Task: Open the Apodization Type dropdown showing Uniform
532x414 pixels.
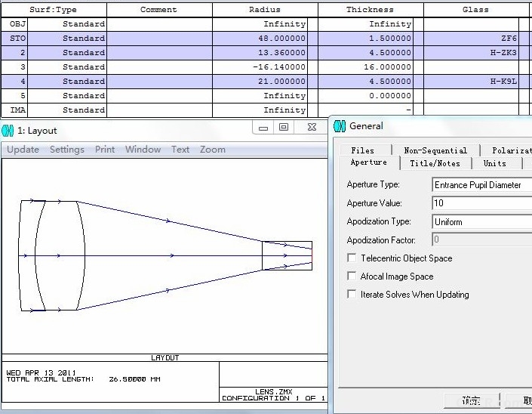Action: pos(481,222)
